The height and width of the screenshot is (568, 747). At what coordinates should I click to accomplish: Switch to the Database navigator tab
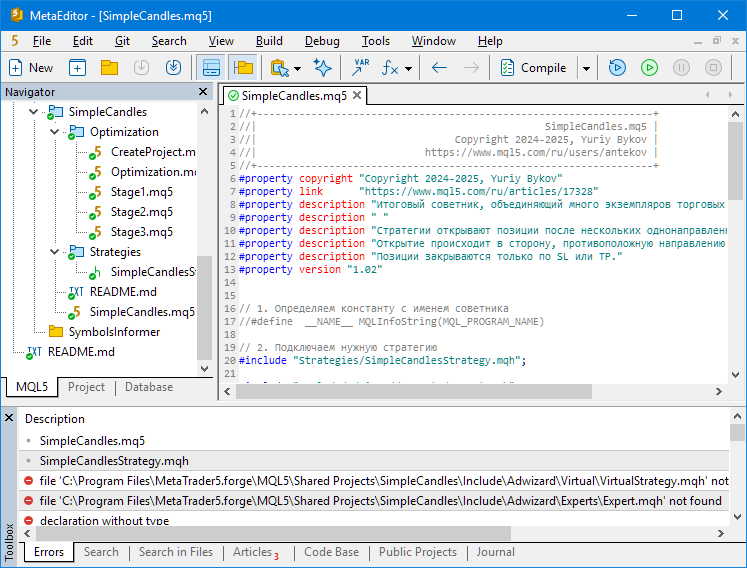click(x=149, y=387)
